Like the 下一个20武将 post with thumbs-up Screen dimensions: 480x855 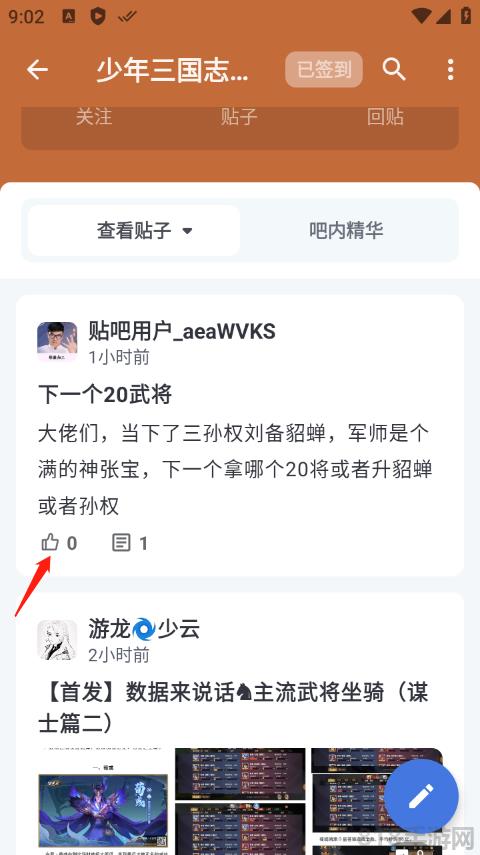point(50,543)
